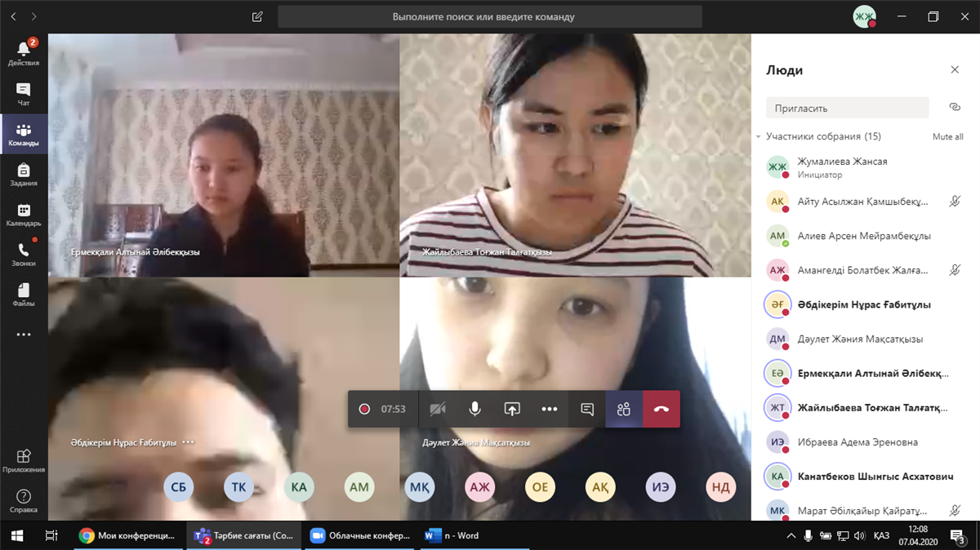The height and width of the screenshot is (550, 980).
Task: Collapse the meeting participants list
Action: [759, 137]
